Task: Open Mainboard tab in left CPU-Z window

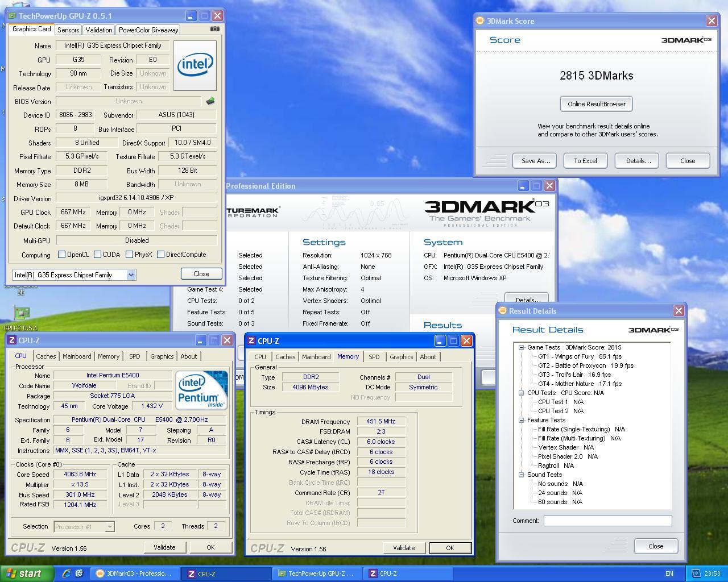Action: click(77, 356)
